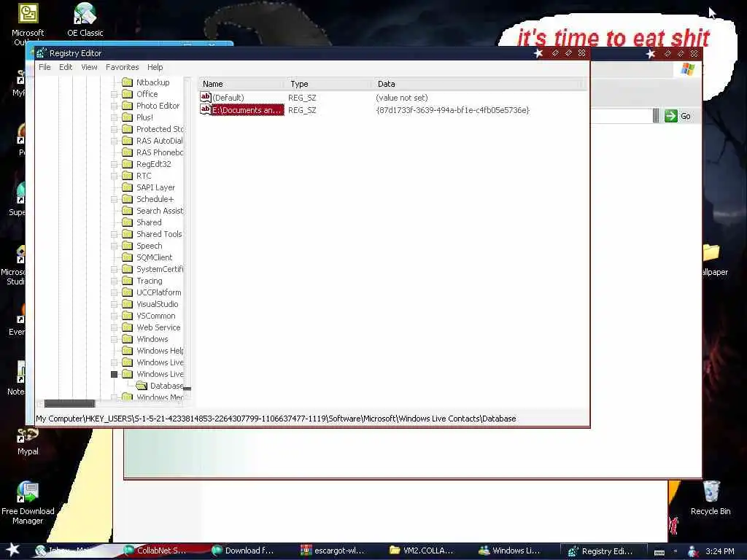Image resolution: width=747 pixels, height=560 pixels.
Task: Click the star Start button on taskbar
Action: [13, 550]
